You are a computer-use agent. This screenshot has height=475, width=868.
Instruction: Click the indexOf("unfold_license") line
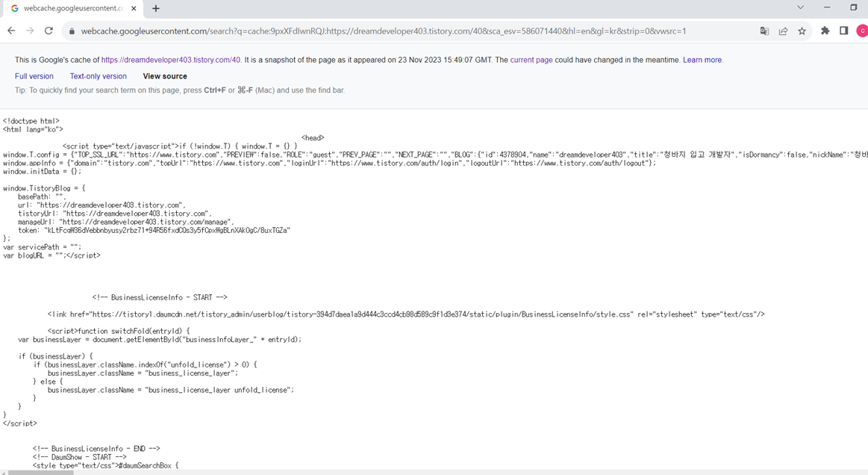click(145, 364)
